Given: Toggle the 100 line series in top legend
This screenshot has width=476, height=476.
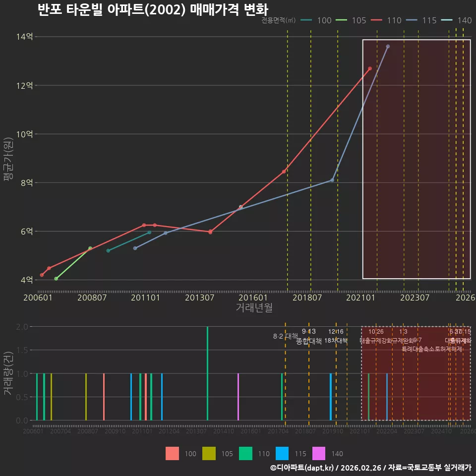Looking at the screenshot, I should (x=316, y=20).
